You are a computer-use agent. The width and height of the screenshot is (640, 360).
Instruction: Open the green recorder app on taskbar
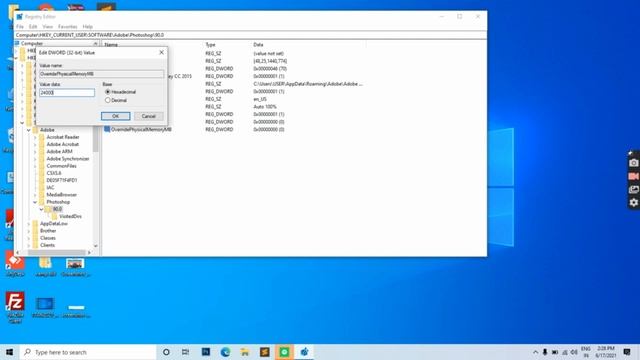(284, 352)
